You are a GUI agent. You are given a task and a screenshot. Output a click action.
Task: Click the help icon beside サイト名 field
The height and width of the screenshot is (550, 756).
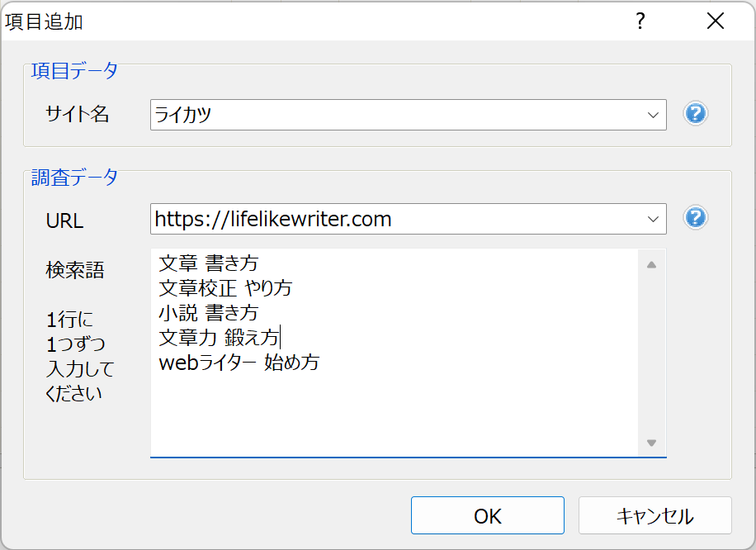point(696,114)
